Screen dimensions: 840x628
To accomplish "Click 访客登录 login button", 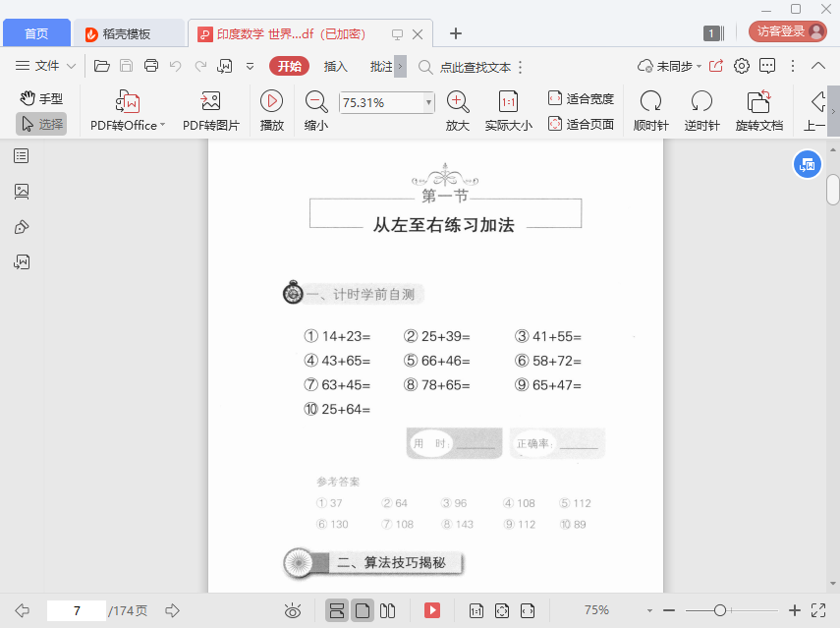I will pos(788,31).
